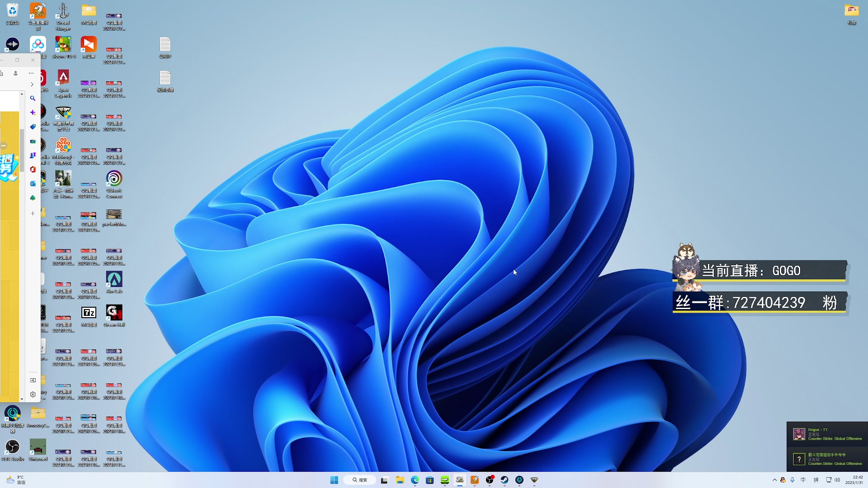
Task: Open the Bloons TD 6 shortcut
Action: (x=63, y=45)
